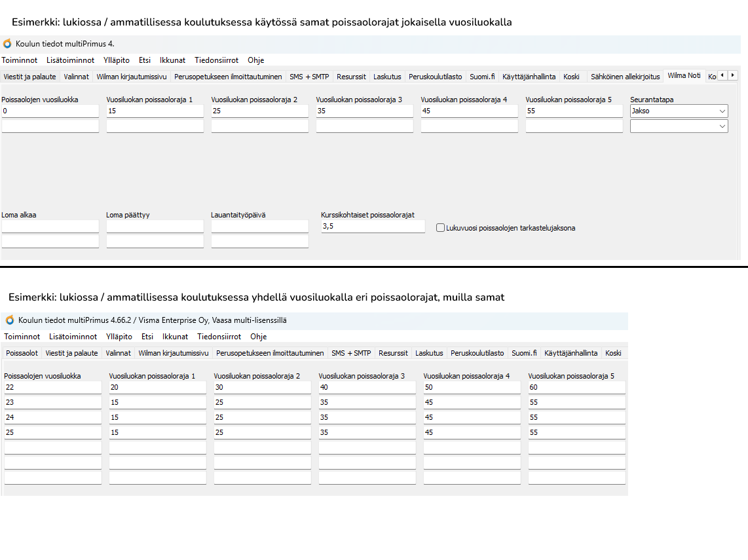Select the Poissaolot tab
This screenshot has height=560, width=748.
tap(22, 353)
